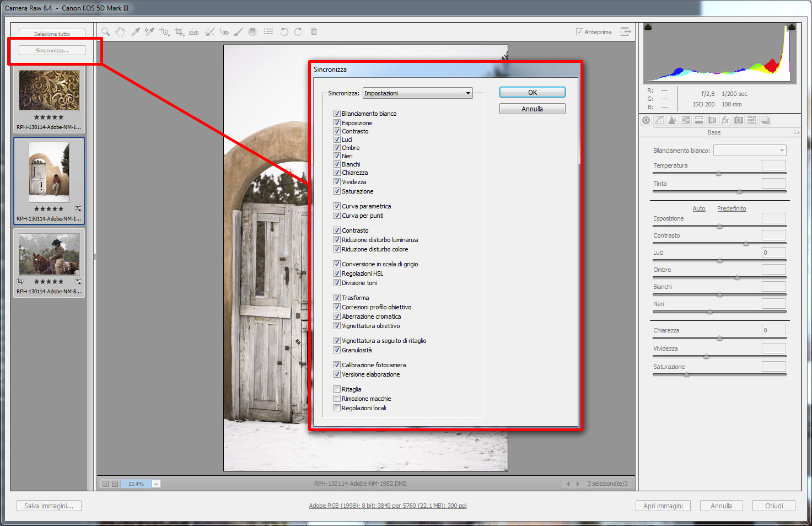This screenshot has width=812, height=526.
Task: Uncheck the Bilanciamento bianco checkbox
Action: [337, 114]
